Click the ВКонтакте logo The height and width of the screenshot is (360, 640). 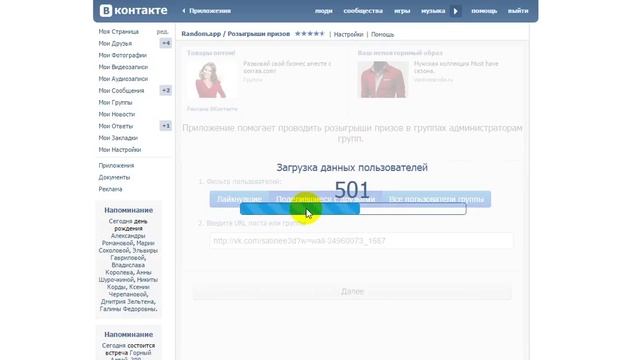(x=133, y=11)
